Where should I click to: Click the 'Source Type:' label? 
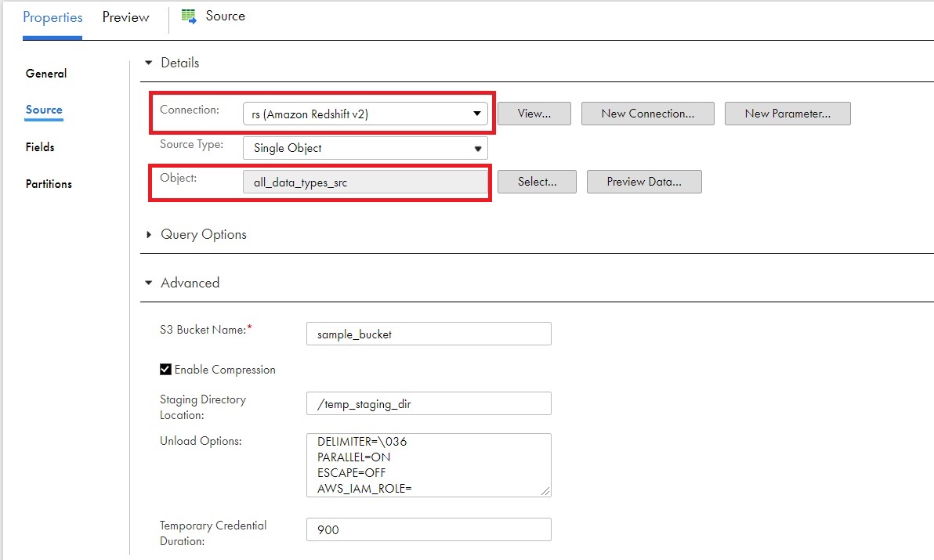(191, 145)
